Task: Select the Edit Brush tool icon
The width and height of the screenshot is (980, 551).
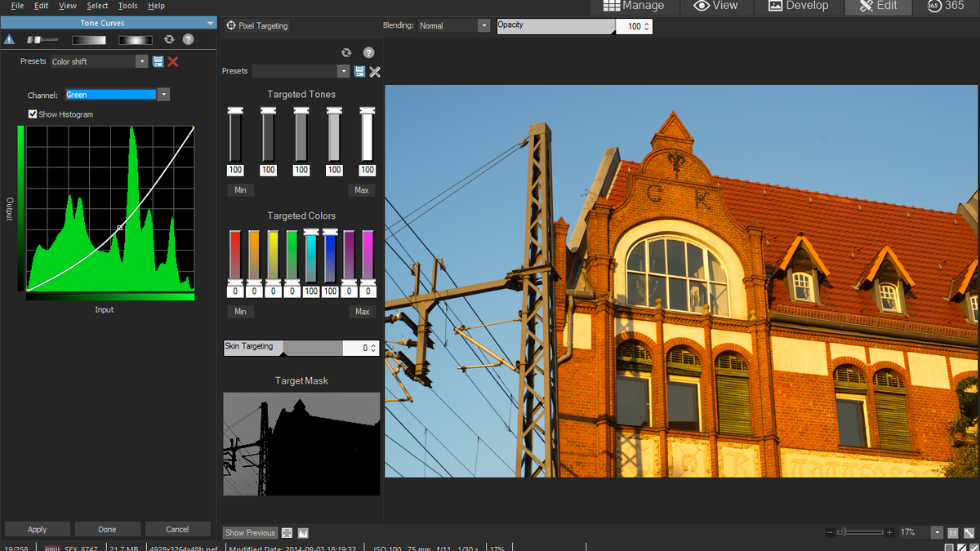Action: click(42, 39)
